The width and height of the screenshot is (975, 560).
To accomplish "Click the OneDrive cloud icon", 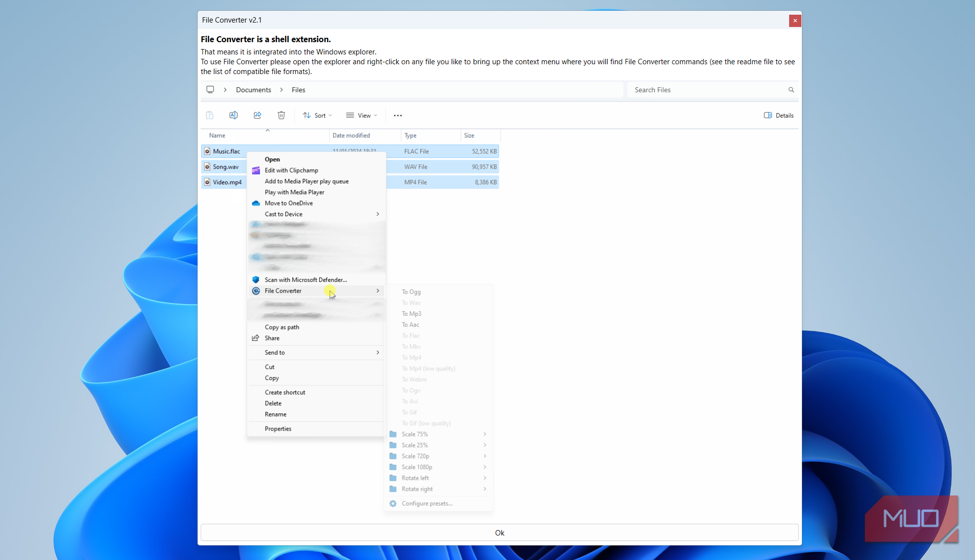I will pyautogui.click(x=256, y=203).
